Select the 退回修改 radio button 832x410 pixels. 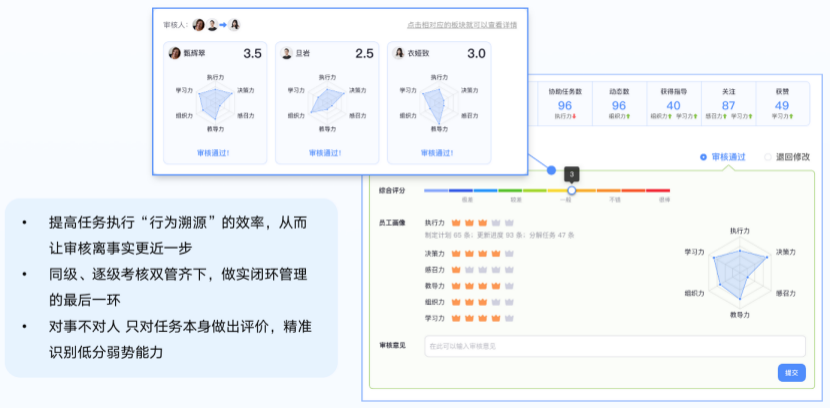point(768,157)
